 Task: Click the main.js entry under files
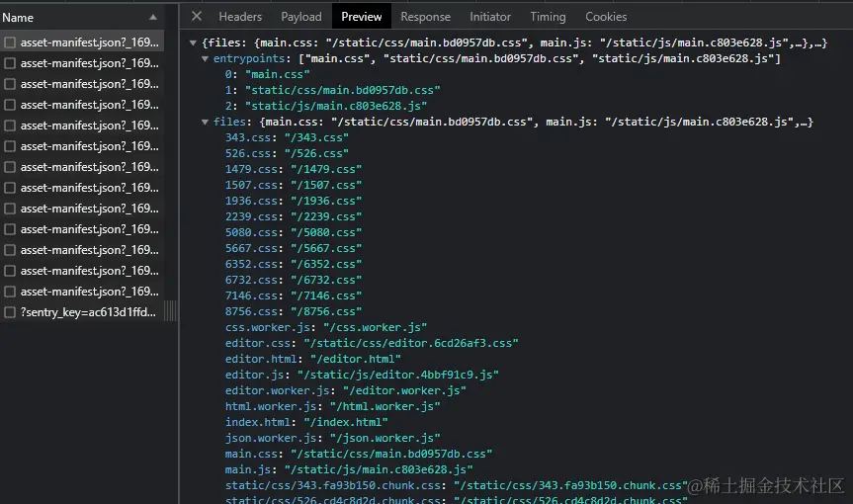[x=349, y=469]
